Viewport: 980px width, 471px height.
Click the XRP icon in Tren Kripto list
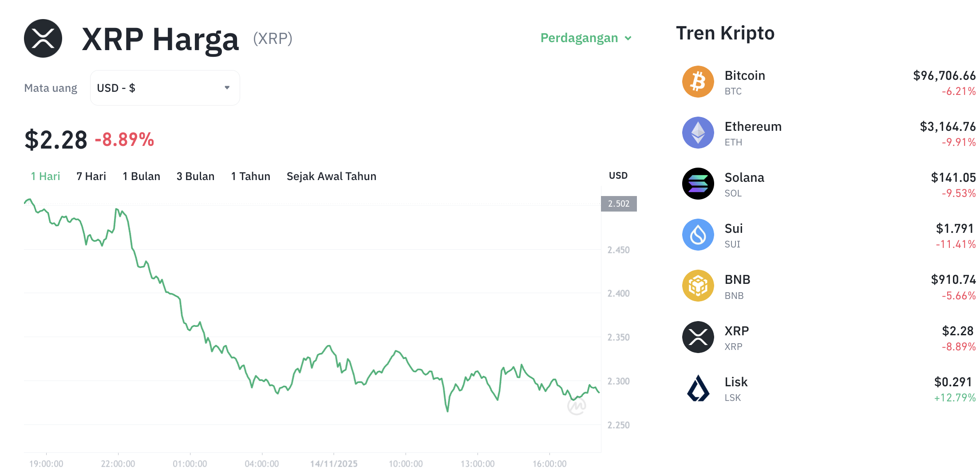click(x=698, y=337)
